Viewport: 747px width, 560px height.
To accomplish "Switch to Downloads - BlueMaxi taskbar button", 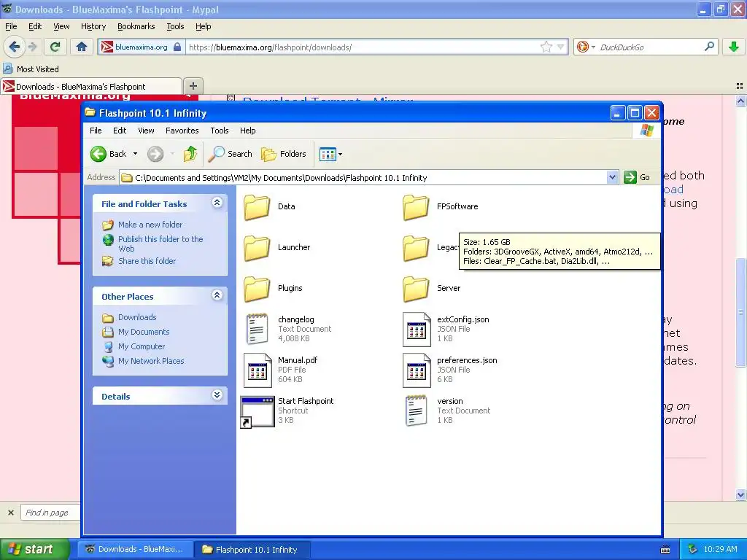I will pos(136,549).
